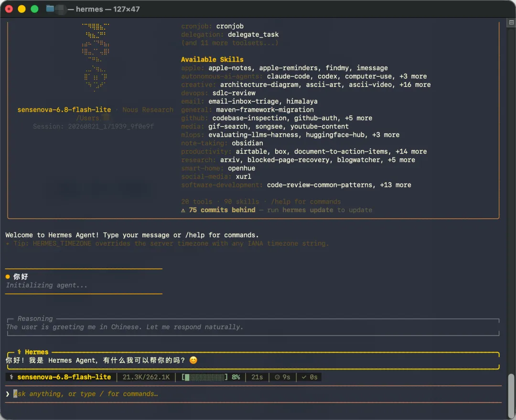Click the 'Ask anything' input prompt
Viewport: 516px width, 420px height.
[x=86, y=394]
